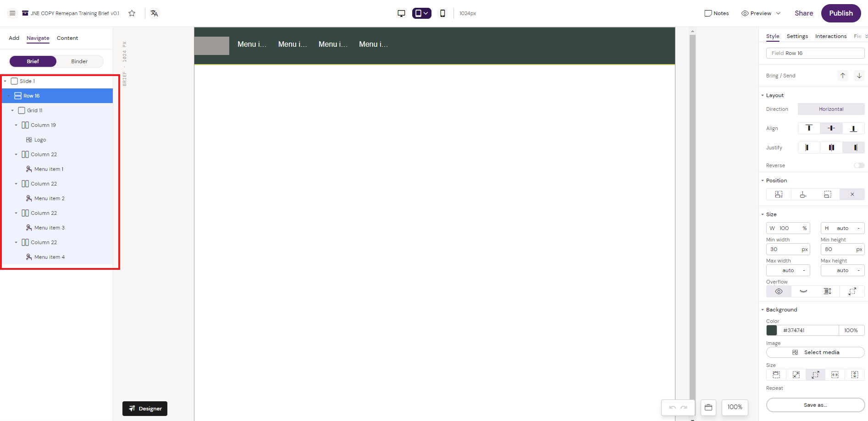868x421 pixels.
Task: Click the Bring forward up arrow
Action: click(x=843, y=76)
